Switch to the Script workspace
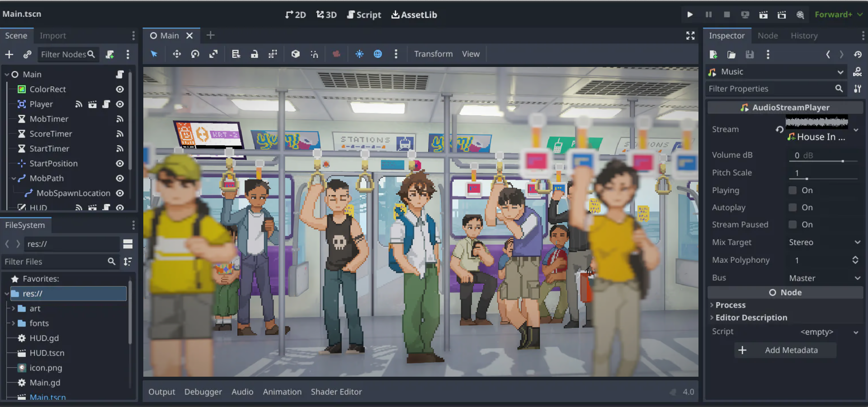 click(364, 15)
